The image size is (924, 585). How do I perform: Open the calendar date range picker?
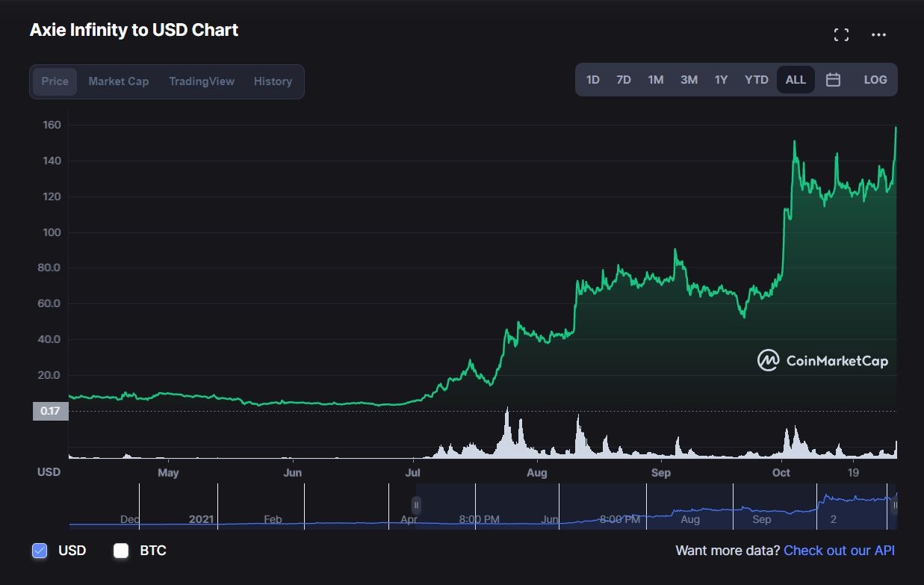pyautogui.click(x=833, y=80)
